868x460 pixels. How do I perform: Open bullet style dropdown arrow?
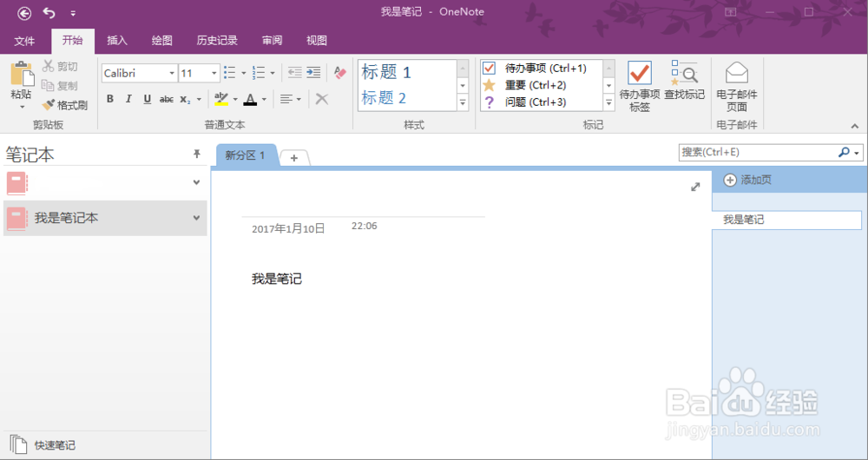[244, 73]
